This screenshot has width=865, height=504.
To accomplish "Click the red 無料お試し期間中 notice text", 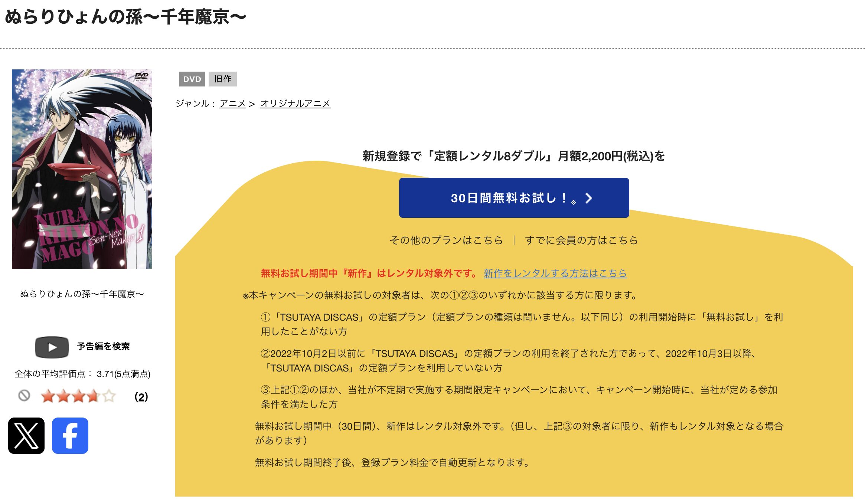I will [369, 273].
